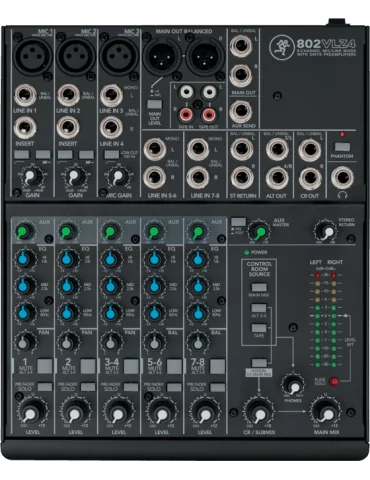Click the MID EQ knob on channel 5-6
The image size is (370, 480).
click(x=154, y=286)
